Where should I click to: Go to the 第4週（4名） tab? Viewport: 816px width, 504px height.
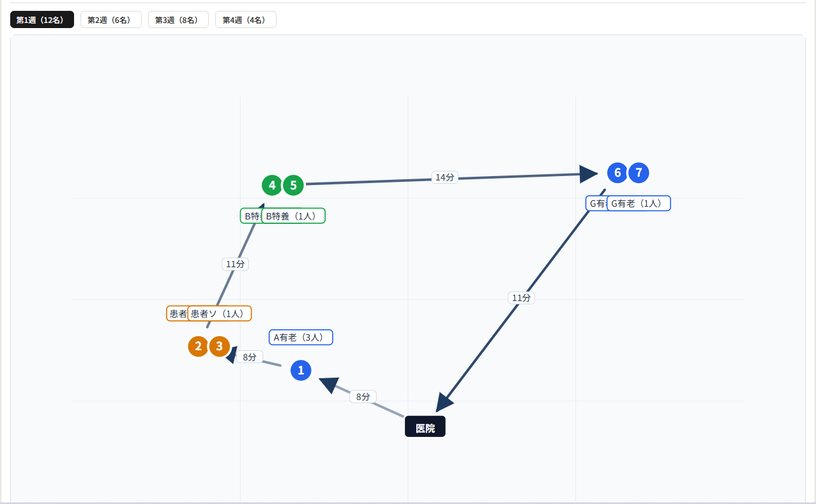tap(246, 20)
